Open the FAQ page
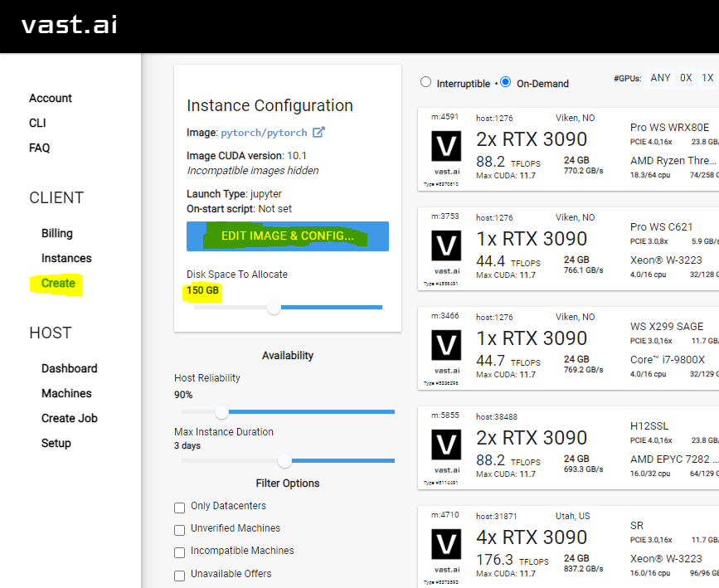The height and width of the screenshot is (588, 719). click(x=40, y=148)
